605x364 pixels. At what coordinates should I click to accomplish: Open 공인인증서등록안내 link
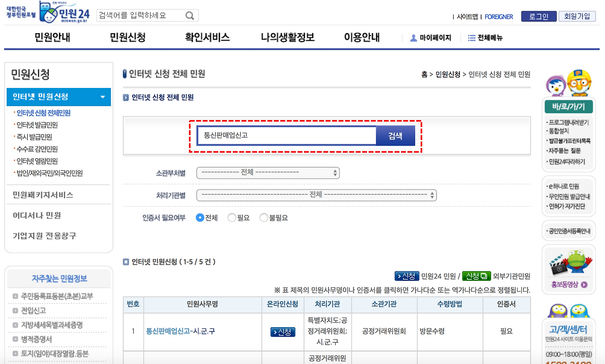(569, 231)
